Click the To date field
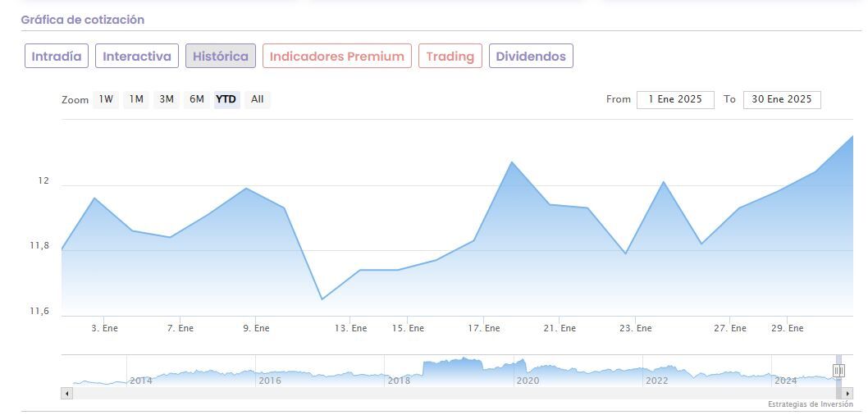This screenshot has width=868, height=415. [781, 99]
